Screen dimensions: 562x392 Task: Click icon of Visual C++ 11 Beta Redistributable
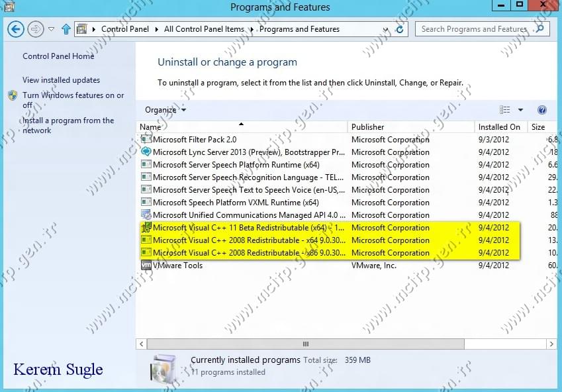146,227
